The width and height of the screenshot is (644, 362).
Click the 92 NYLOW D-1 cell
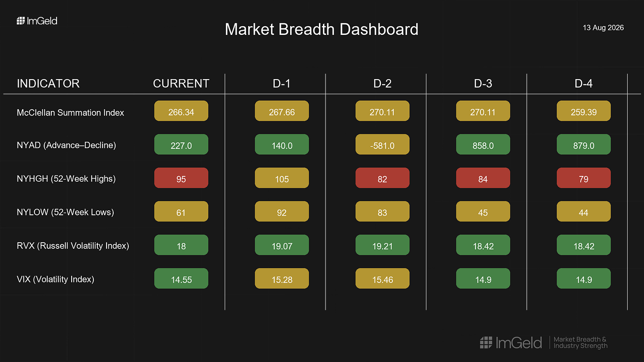282,213
